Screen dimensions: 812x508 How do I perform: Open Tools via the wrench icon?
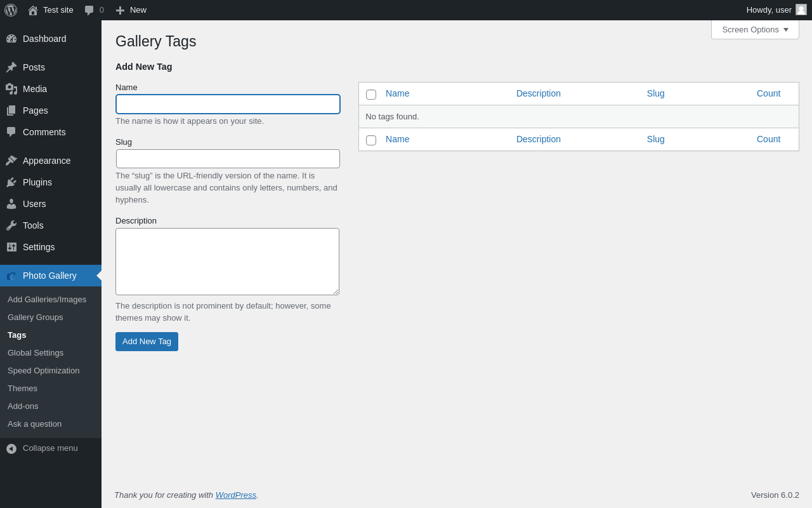[x=11, y=225]
